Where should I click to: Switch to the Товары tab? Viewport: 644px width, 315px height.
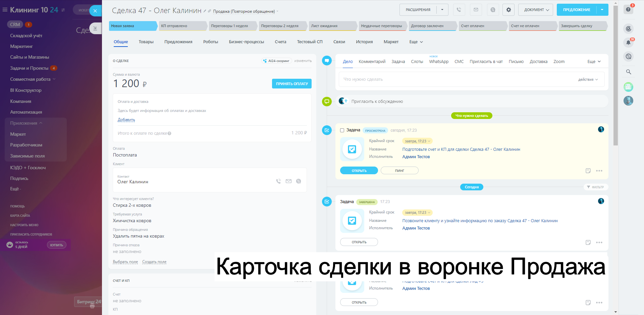coord(146,42)
